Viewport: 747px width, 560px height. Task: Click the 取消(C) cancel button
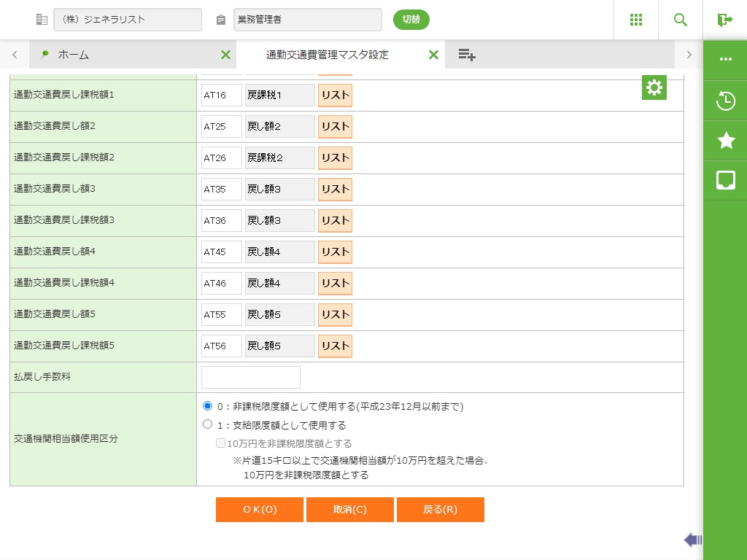tap(350, 510)
